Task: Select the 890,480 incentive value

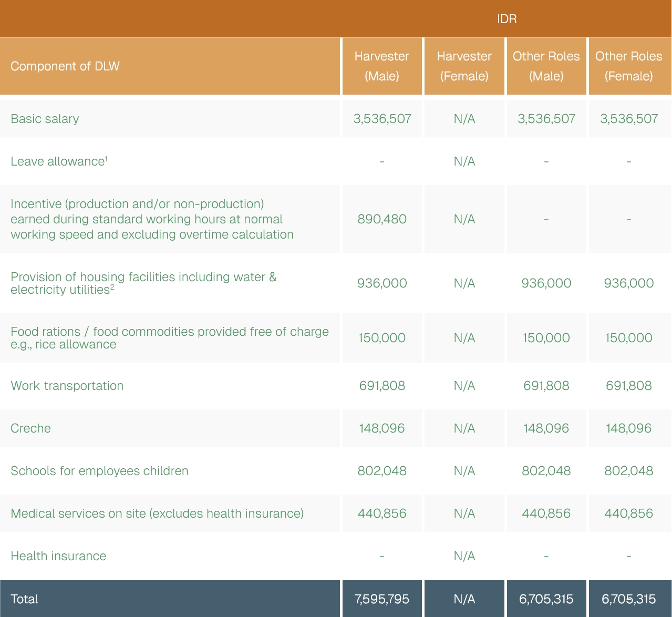Action: 381,219
